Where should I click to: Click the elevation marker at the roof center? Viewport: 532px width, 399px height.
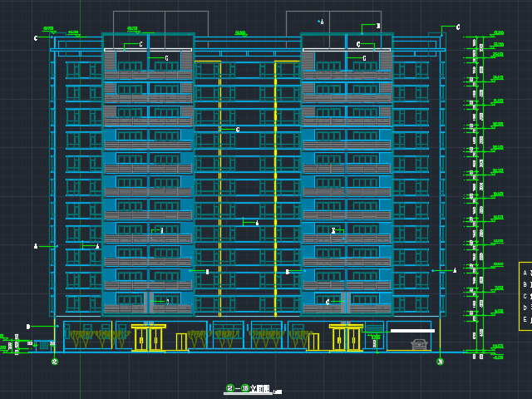pyautogui.click(x=240, y=33)
